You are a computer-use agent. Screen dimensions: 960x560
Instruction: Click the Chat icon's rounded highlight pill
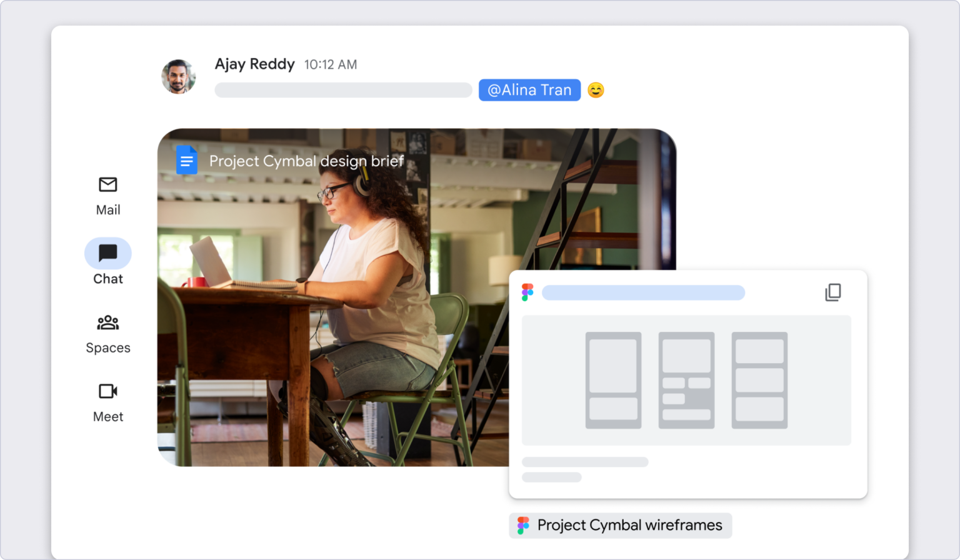[107, 252]
